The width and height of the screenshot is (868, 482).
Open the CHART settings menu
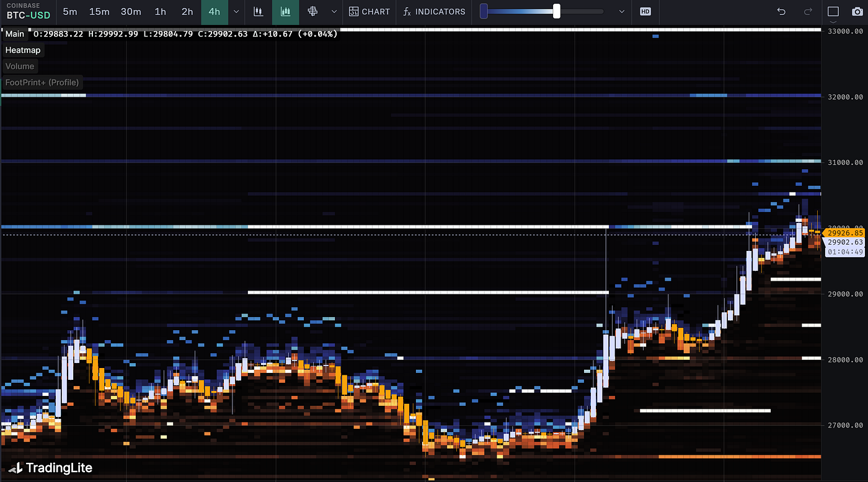370,12
